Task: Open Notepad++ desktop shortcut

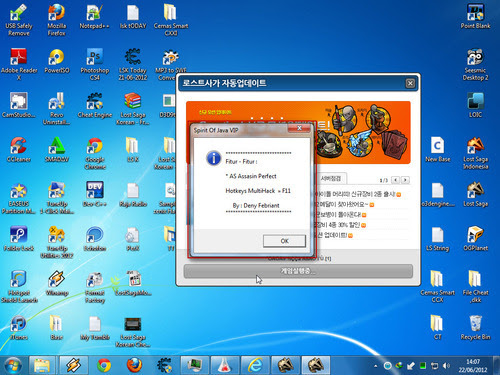Action: [94, 17]
